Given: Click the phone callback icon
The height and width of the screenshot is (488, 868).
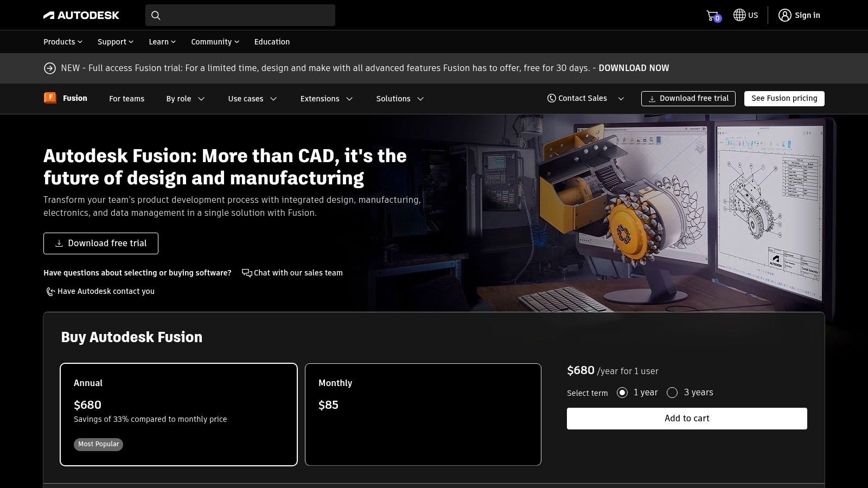Looking at the screenshot, I should click(50, 292).
